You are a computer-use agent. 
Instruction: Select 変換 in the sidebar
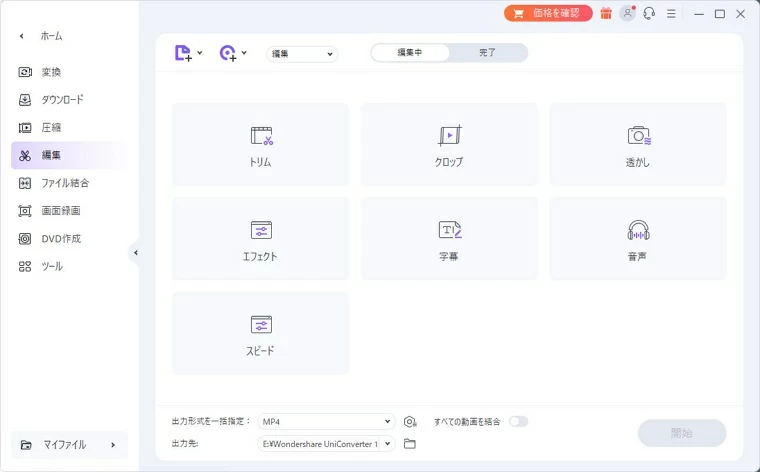pyautogui.click(x=51, y=72)
